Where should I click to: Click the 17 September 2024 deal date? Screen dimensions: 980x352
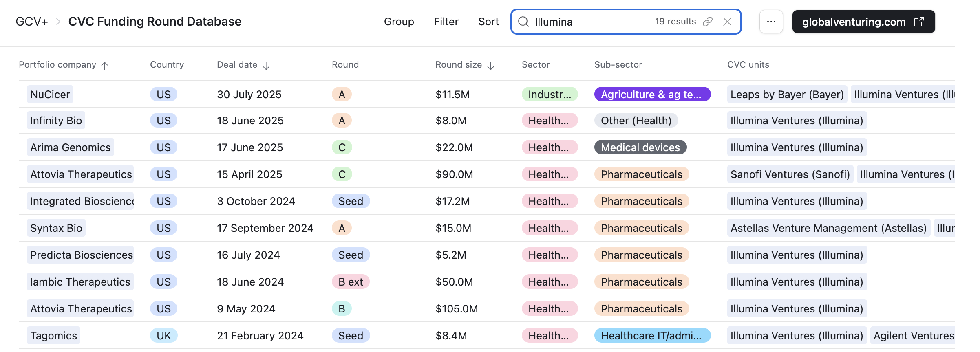click(x=265, y=228)
